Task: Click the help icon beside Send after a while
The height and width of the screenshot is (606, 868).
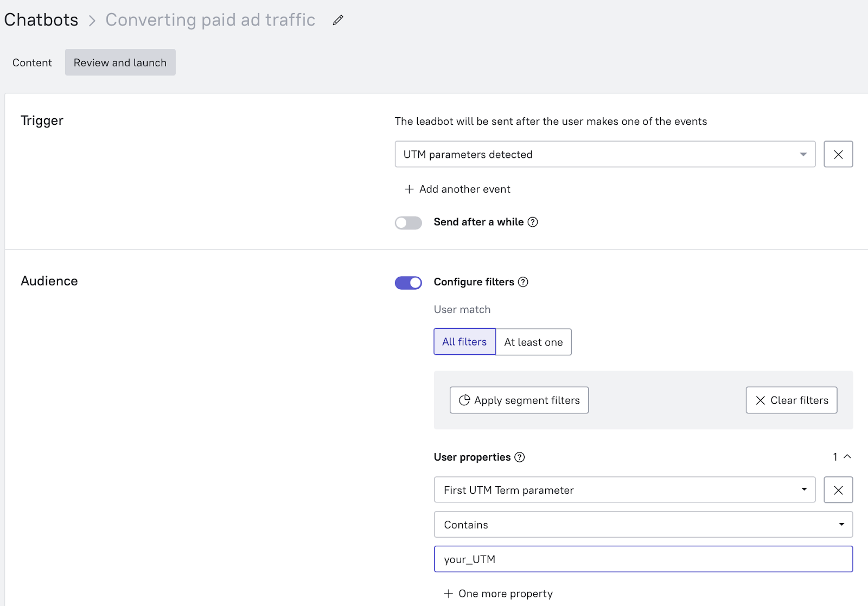Action: 533,222
